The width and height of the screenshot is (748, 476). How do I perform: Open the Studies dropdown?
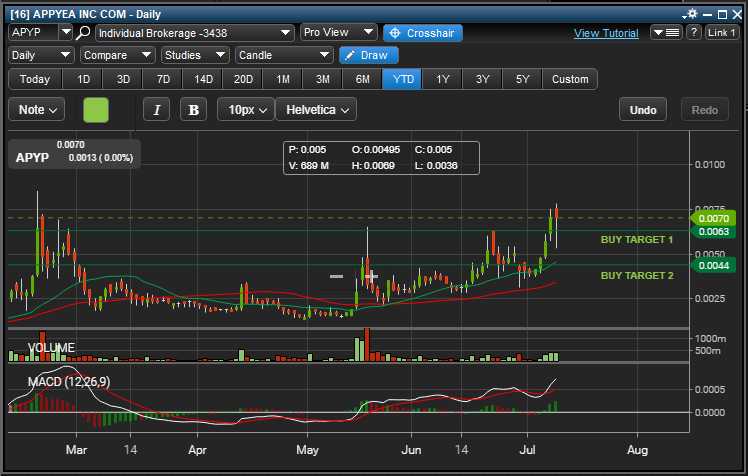195,55
